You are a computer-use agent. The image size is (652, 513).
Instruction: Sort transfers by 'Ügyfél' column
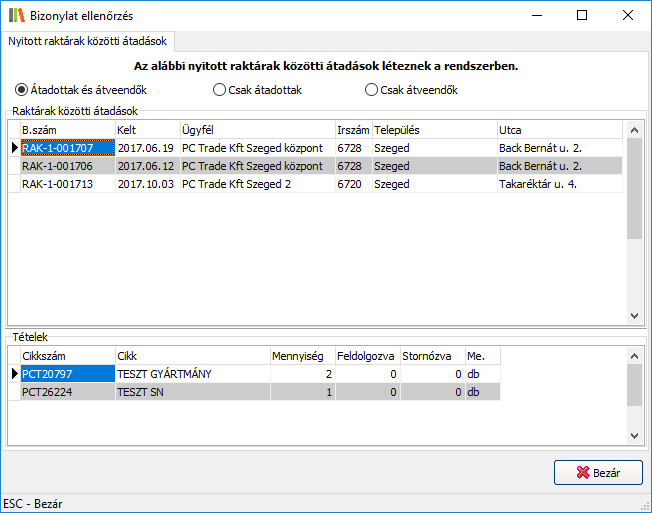click(256, 130)
